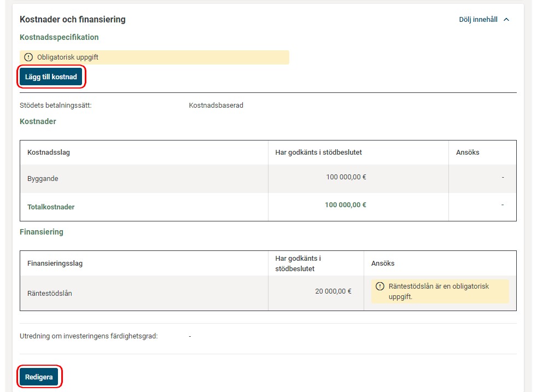Viewport: 537px width, 392px height.
Task: Click the alert icon in Räntestödslån warning
Action: point(380,286)
